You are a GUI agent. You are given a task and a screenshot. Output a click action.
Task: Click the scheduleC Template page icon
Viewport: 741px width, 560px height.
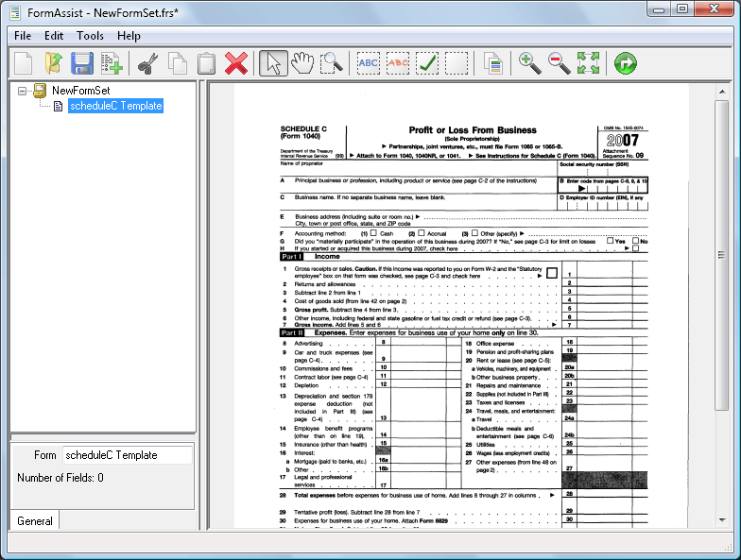(59, 106)
